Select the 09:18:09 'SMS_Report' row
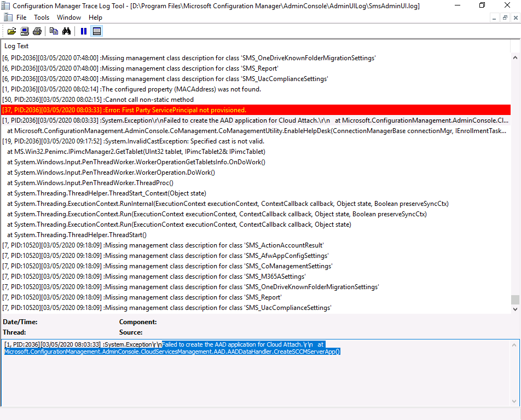Viewport: 521px width, 420px height. click(256, 297)
